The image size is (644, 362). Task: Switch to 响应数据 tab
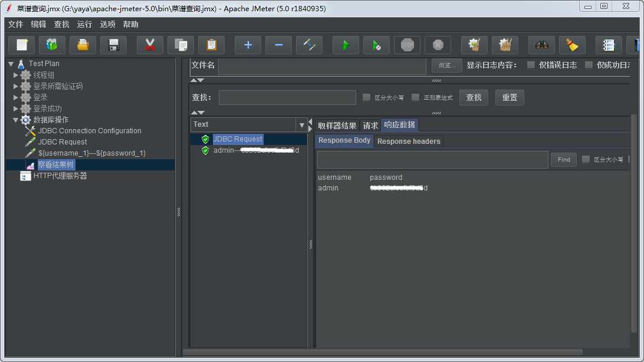pos(400,125)
